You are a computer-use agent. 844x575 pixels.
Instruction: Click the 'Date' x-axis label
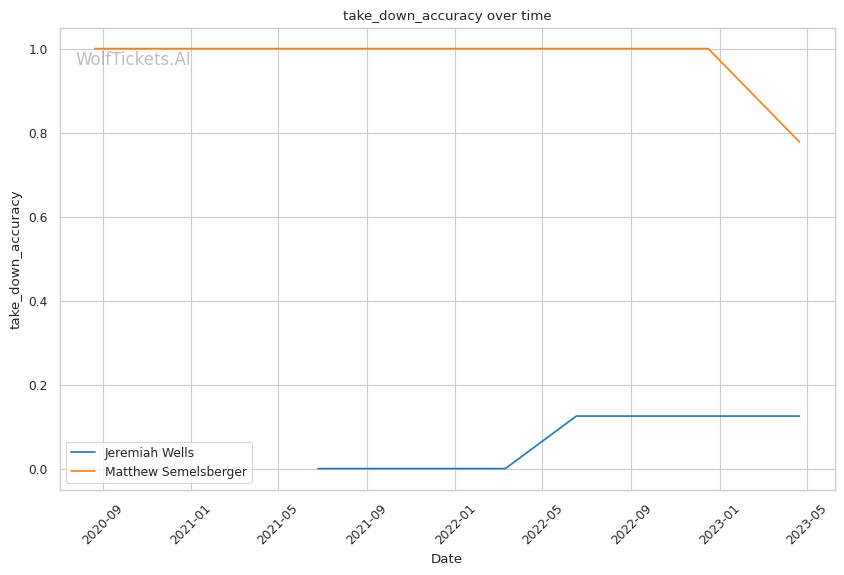446,558
